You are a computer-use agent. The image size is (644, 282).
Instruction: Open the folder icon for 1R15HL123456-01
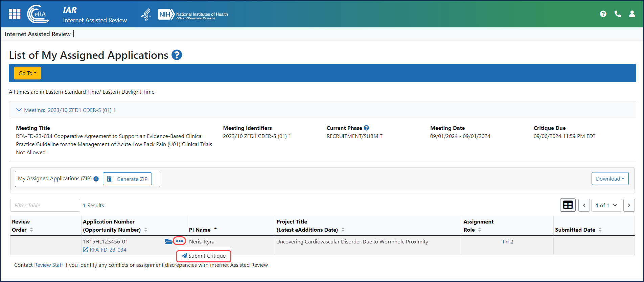[168, 241]
